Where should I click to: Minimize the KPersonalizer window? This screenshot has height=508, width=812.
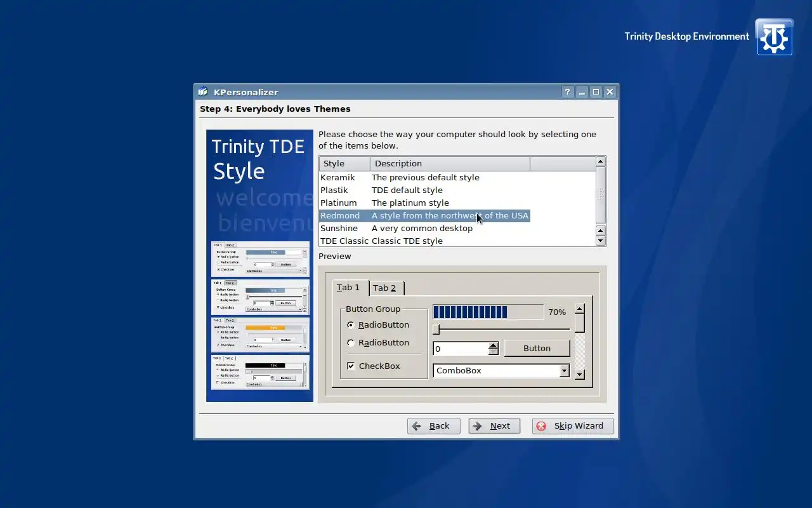coord(582,92)
